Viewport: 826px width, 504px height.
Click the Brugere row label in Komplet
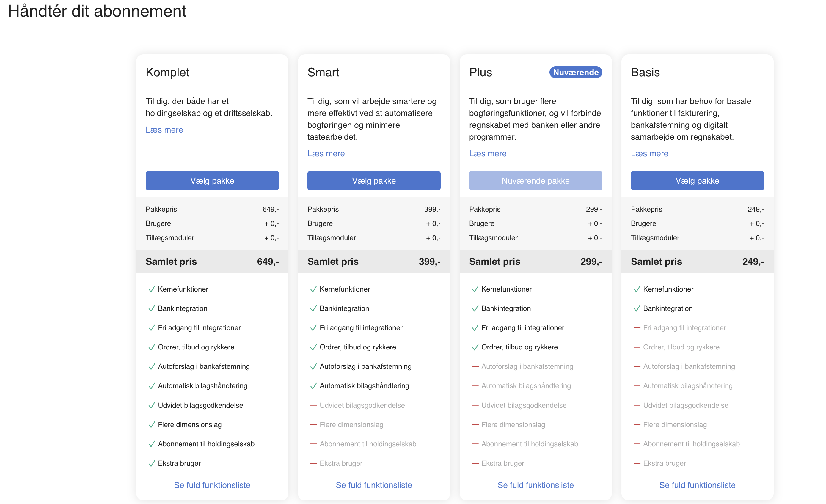click(158, 223)
